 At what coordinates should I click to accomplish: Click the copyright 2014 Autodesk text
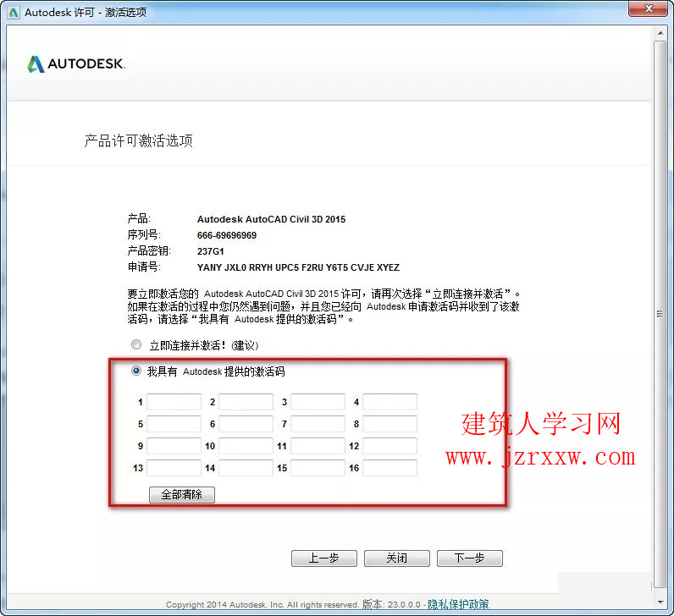pyautogui.click(x=262, y=605)
